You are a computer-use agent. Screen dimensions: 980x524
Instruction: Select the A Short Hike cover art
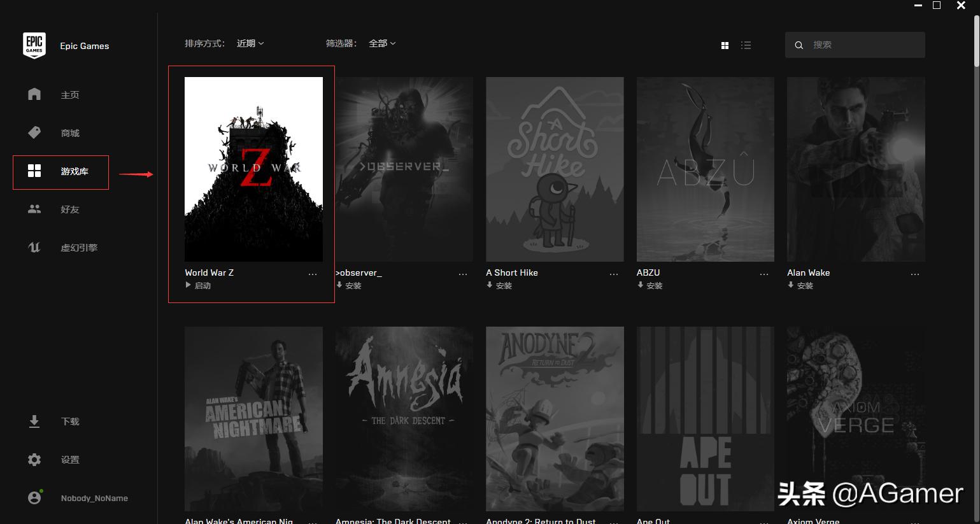pyautogui.click(x=555, y=169)
